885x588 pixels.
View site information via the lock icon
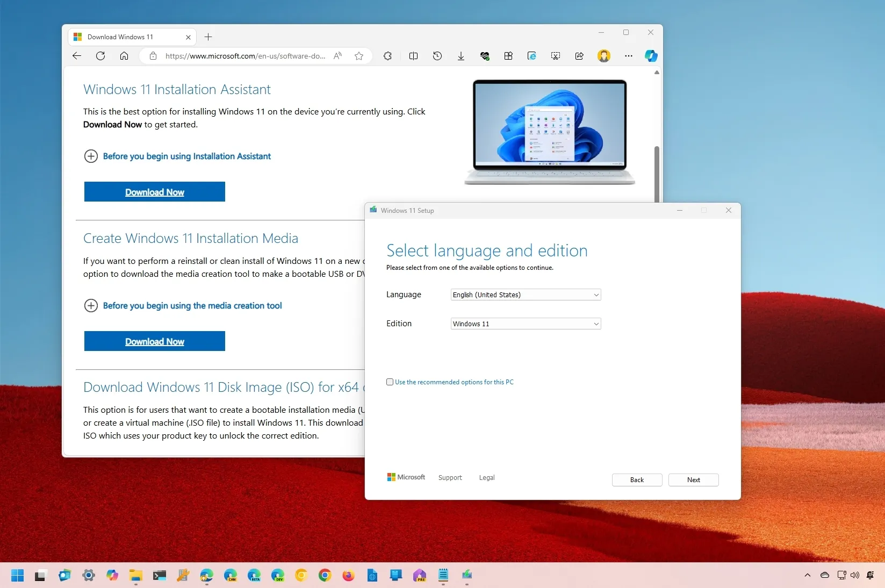(x=153, y=56)
